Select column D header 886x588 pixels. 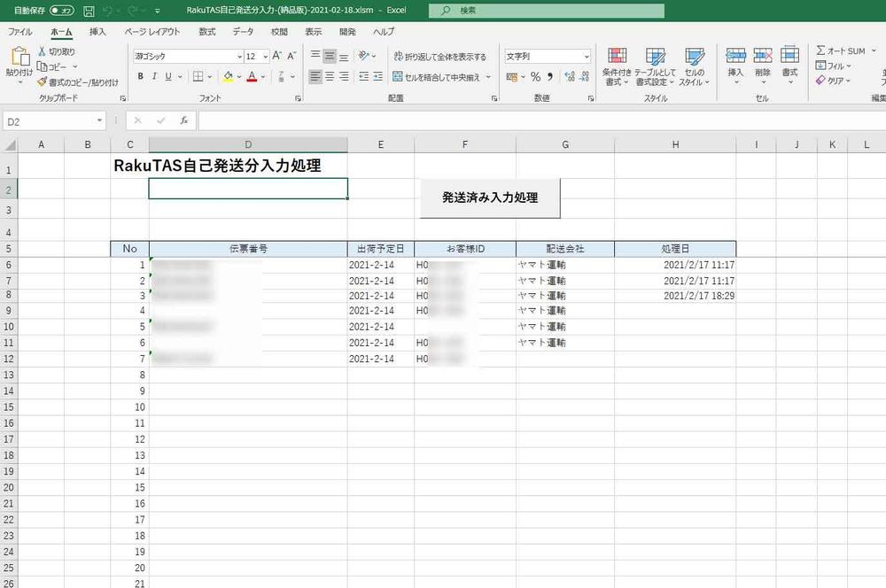248,144
